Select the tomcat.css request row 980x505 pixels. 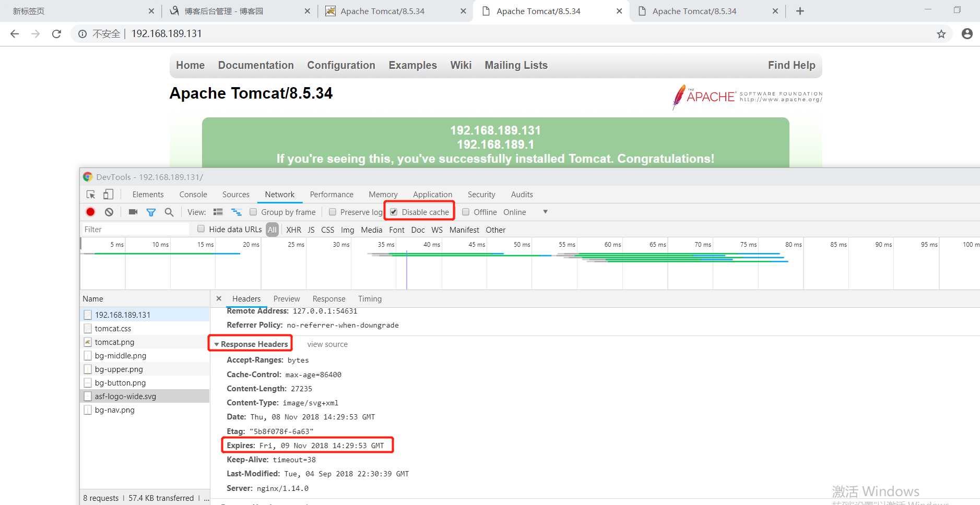[145, 329]
